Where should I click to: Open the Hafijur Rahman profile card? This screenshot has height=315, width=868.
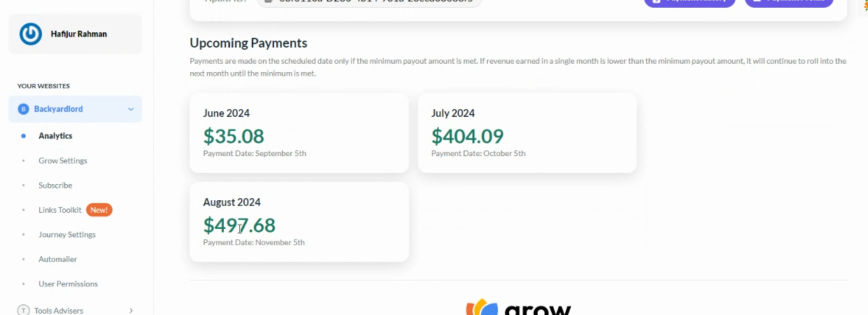75,34
